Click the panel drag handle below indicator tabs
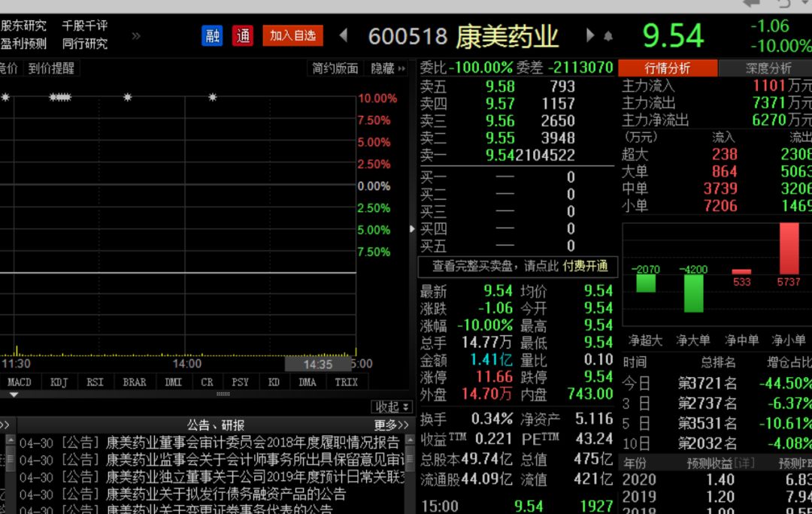The height and width of the screenshot is (514, 812). pyautogui.click(x=223, y=395)
